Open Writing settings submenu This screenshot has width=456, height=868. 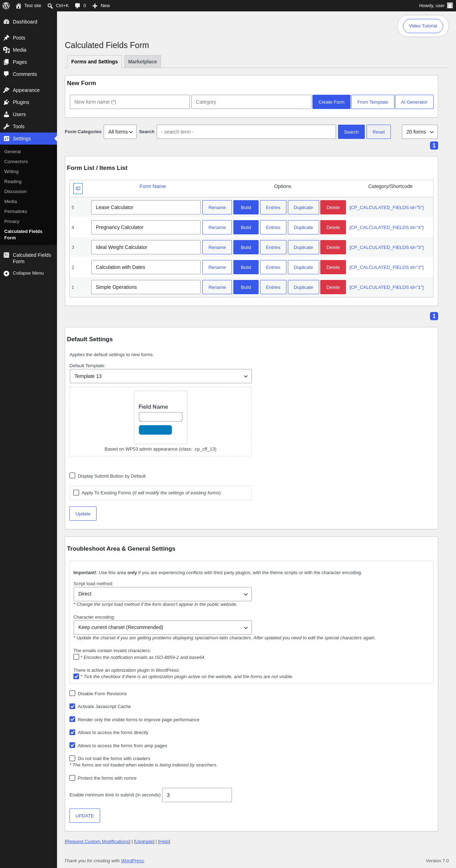tap(11, 172)
